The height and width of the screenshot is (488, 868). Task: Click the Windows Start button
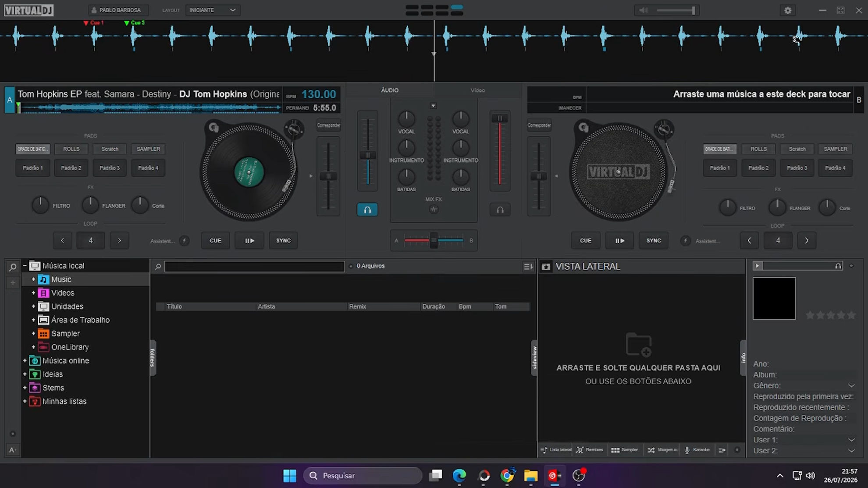(x=289, y=475)
